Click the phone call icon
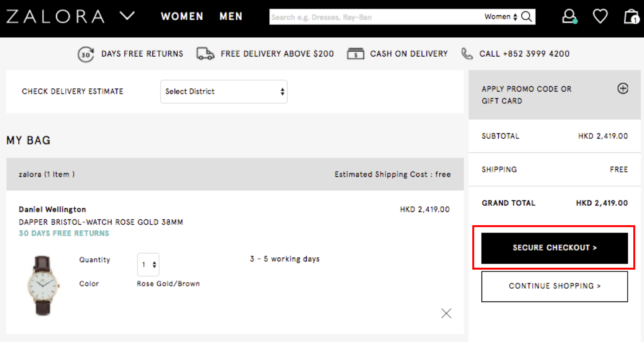The image size is (644, 342). pyautogui.click(x=467, y=54)
